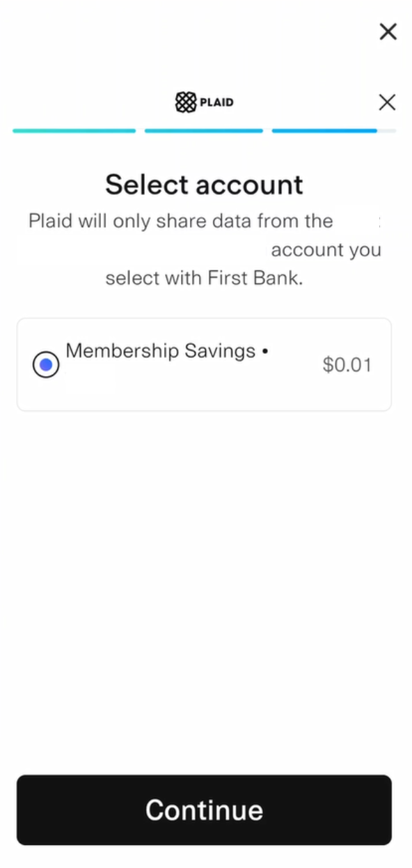Click the 'account you' text line
Screen dimensions: 412x868
[x=326, y=250]
